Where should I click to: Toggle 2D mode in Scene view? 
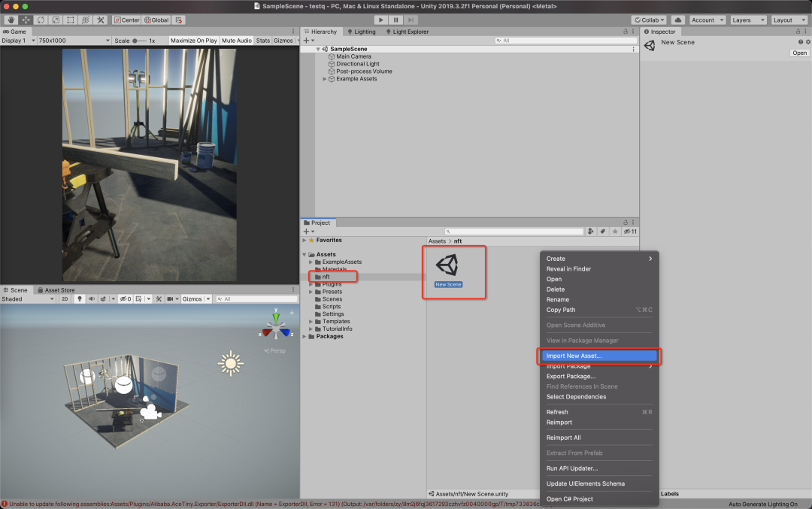(x=65, y=298)
